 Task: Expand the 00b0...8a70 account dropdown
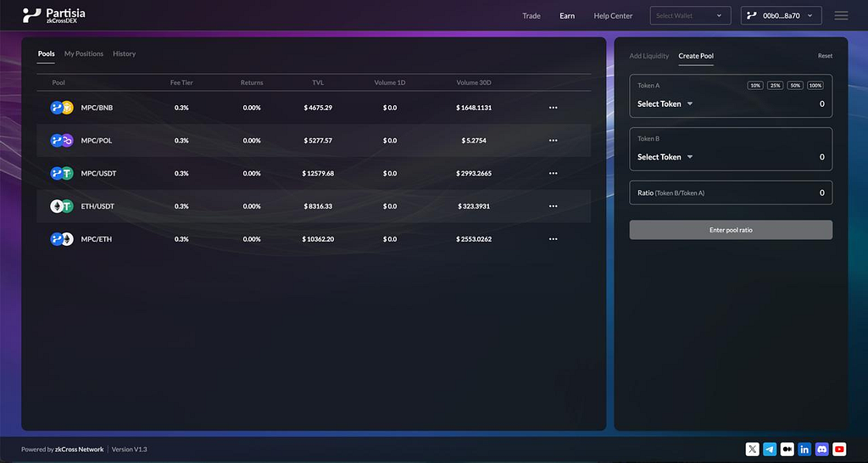(x=781, y=15)
